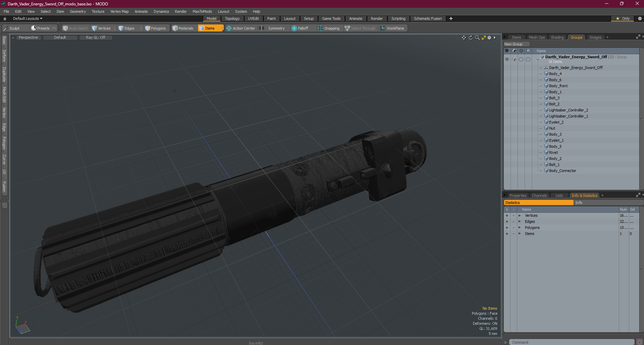Screen dimensions: 644x345
Task: Add a new layout tab with plus
Action: (451, 19)
